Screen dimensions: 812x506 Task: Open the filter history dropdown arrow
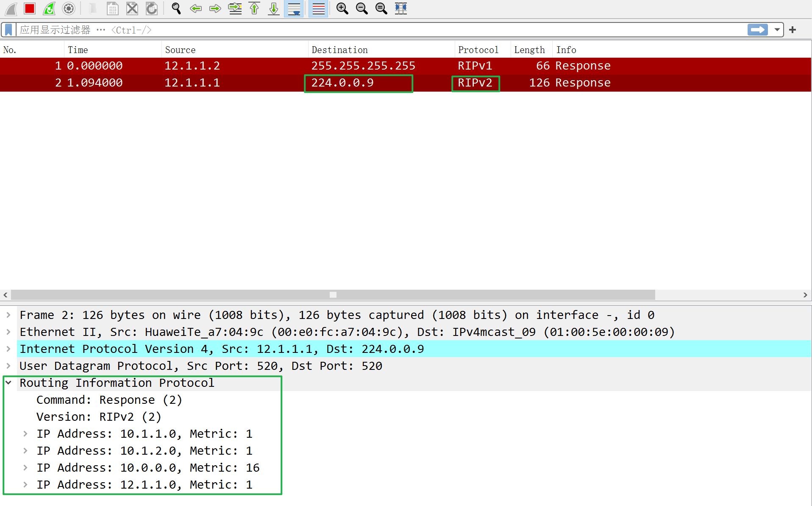[x=777, y=30]
